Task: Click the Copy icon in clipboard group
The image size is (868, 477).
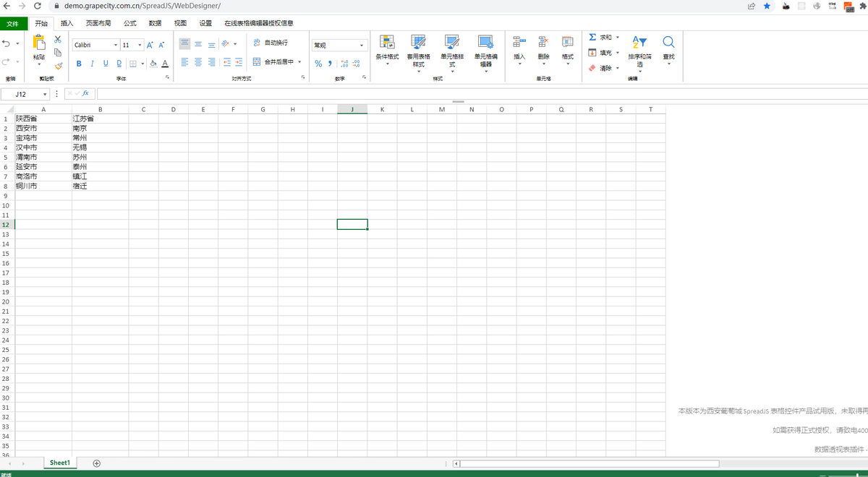Action: coord(58,52)
